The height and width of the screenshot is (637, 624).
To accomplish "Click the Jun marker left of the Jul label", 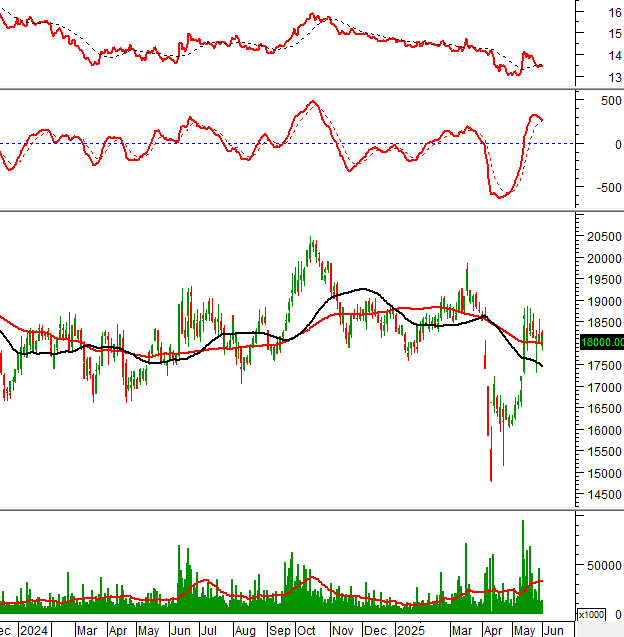I will [180, 630].
